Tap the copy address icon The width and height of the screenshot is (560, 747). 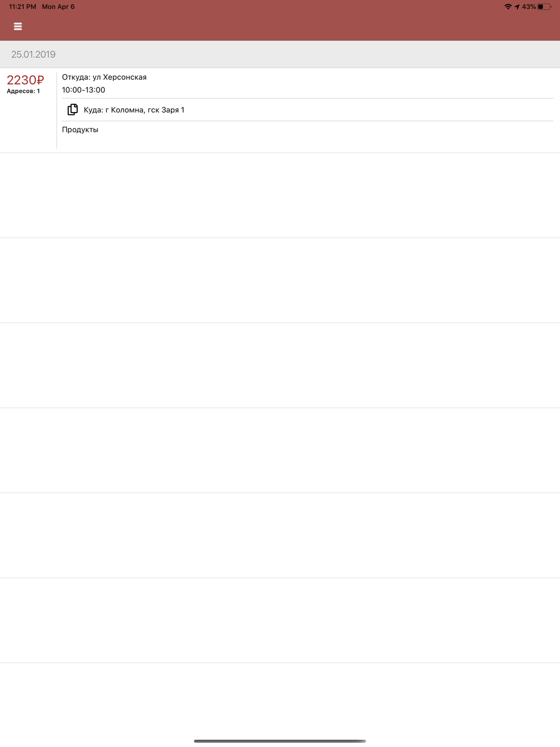(x=73, y=110)
